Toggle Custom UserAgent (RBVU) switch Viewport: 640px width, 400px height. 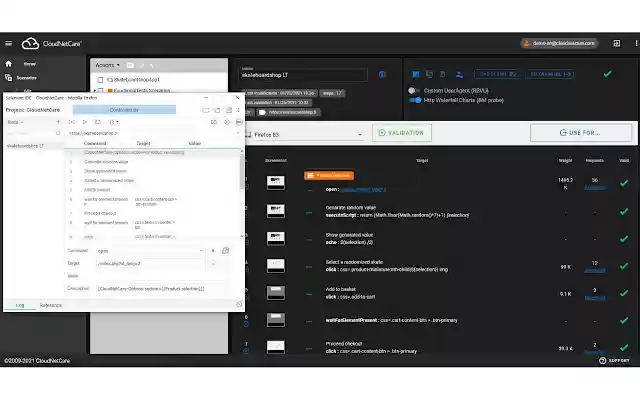point(414,90)
